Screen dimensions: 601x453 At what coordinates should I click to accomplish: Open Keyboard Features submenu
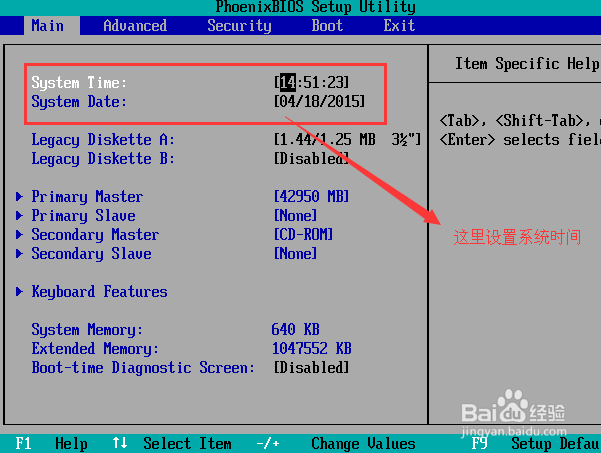coord(99,292)
